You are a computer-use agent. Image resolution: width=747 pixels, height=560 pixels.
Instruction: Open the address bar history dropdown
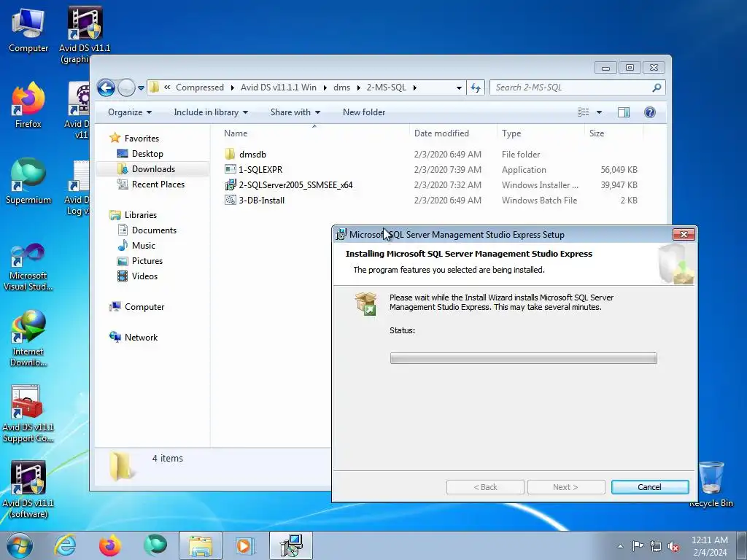[459, 87]
